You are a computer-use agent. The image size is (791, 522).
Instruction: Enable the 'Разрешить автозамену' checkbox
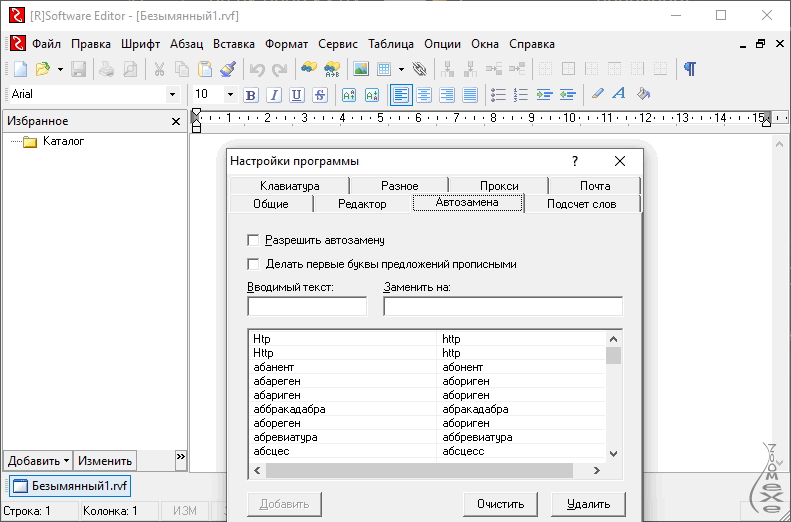click(253, 241)
